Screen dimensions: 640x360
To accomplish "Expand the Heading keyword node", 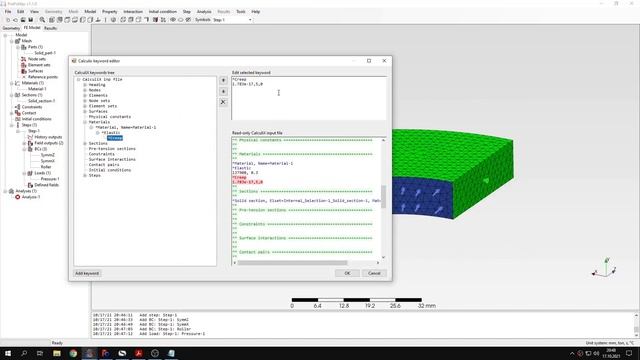I will [85, 85].
